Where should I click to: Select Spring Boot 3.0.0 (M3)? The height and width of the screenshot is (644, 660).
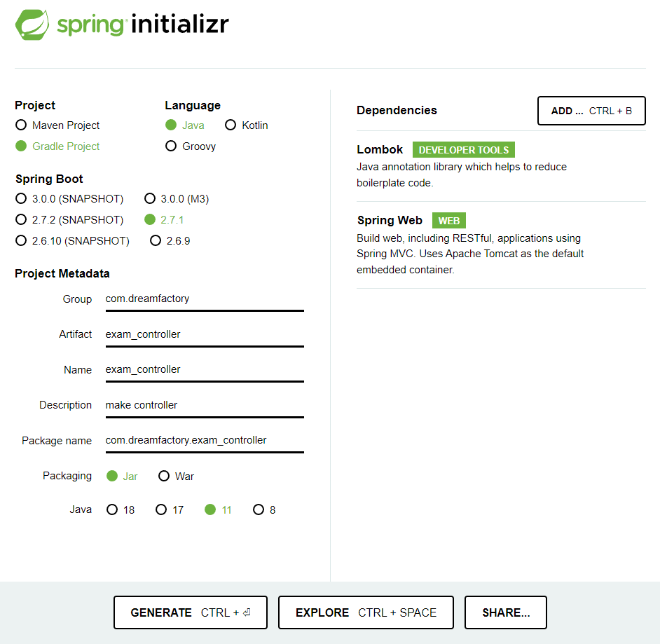pyautogui.click(x=177, y=199)
